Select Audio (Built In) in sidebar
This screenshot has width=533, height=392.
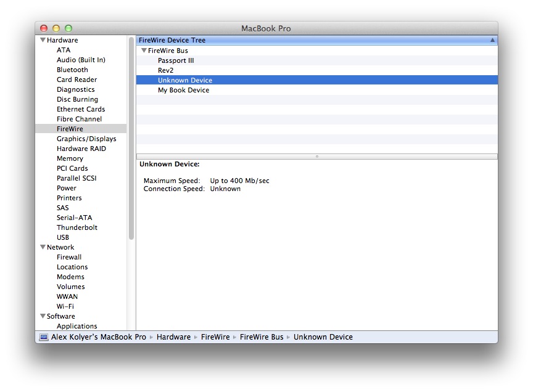(x=81, y=60)
